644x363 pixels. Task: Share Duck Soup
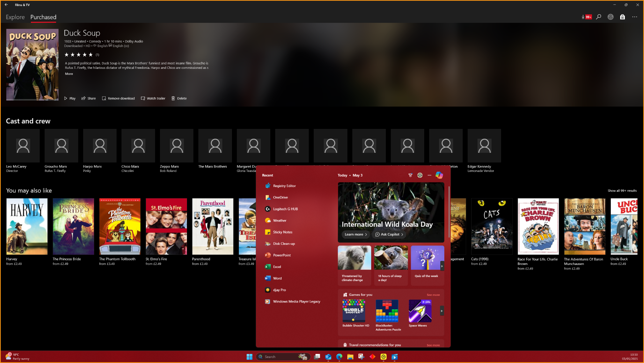tap(89, 98)
